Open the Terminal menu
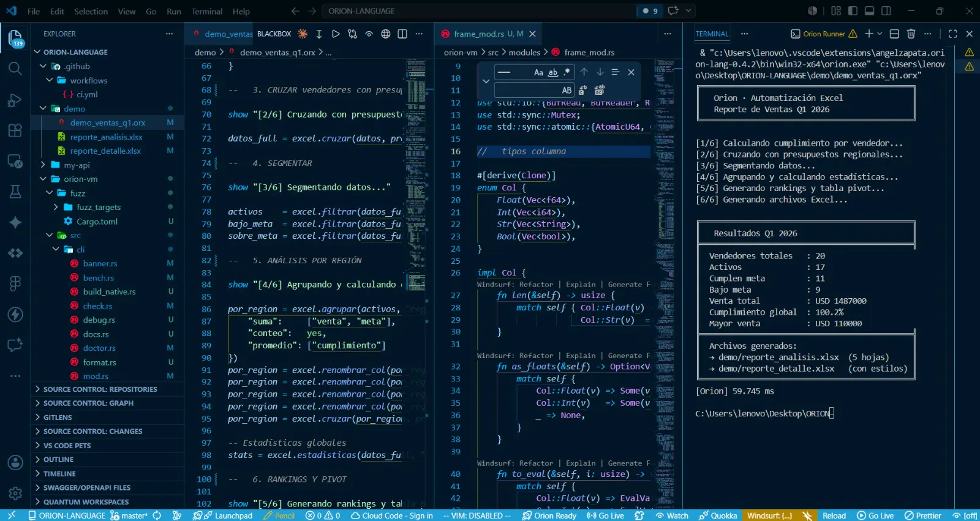Screen dimensions: 980x521 (x=207, y=11)
